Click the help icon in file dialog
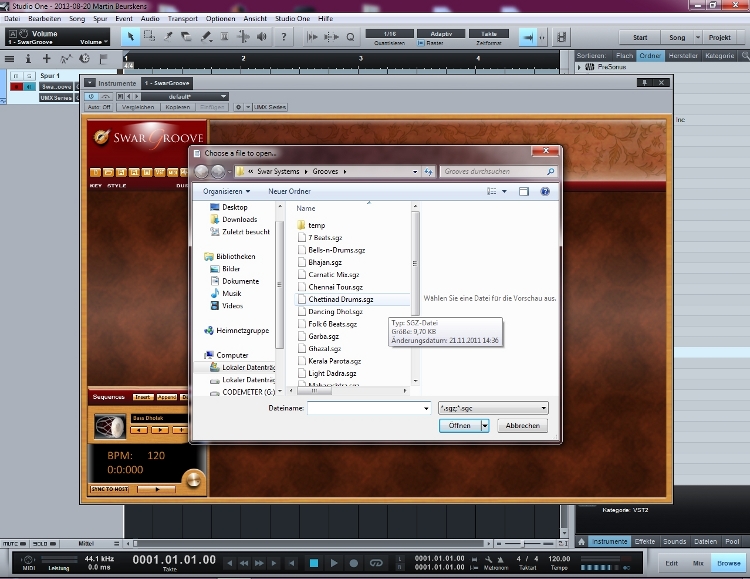Image resolution: width=750 pixels, height=579 pixels. coord(545,191)
